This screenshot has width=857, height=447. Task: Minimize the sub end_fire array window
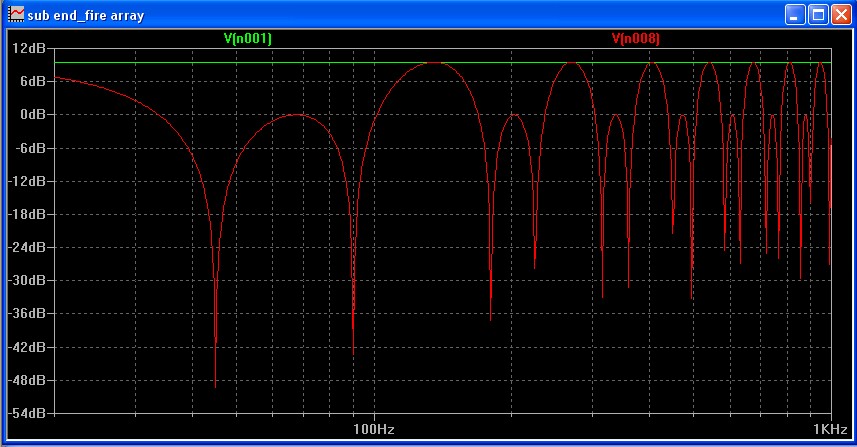point(795,15)
